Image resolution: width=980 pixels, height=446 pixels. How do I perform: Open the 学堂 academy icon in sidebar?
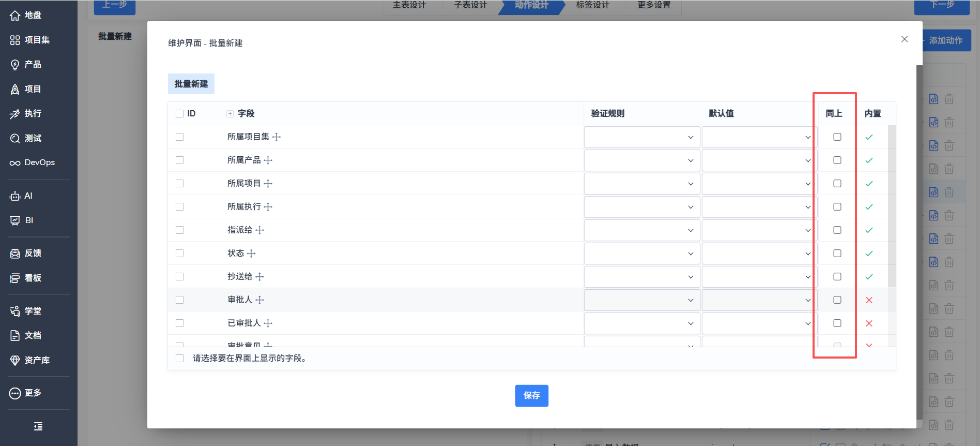(x=15, y=311)
